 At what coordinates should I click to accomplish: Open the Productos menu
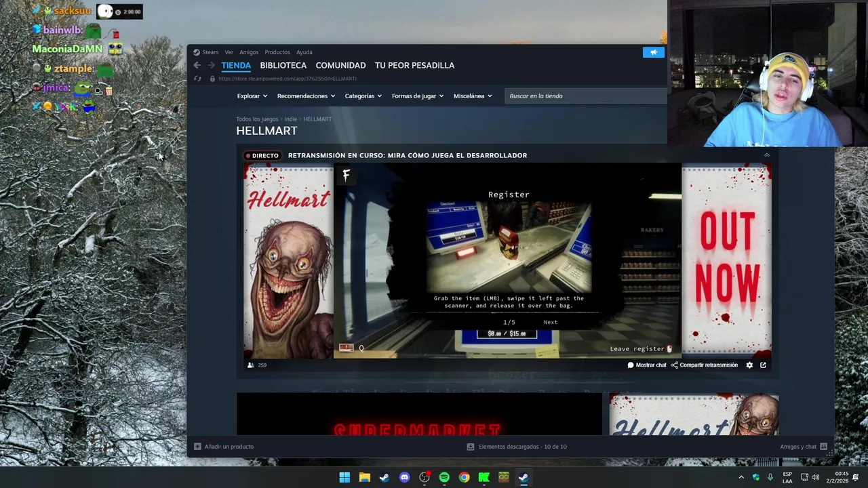277,52
